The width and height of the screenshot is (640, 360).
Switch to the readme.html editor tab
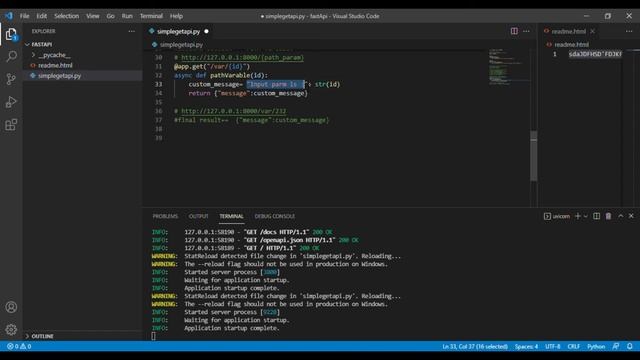click(x=568, y=31)
